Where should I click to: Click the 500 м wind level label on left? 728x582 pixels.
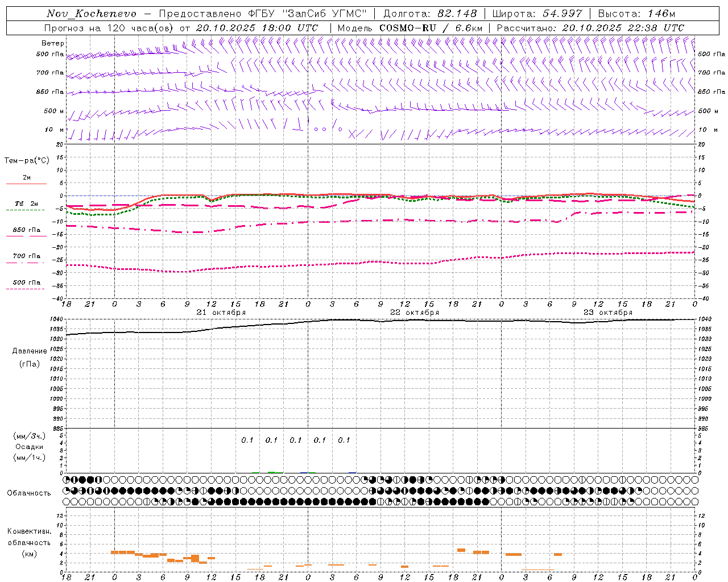54,111
